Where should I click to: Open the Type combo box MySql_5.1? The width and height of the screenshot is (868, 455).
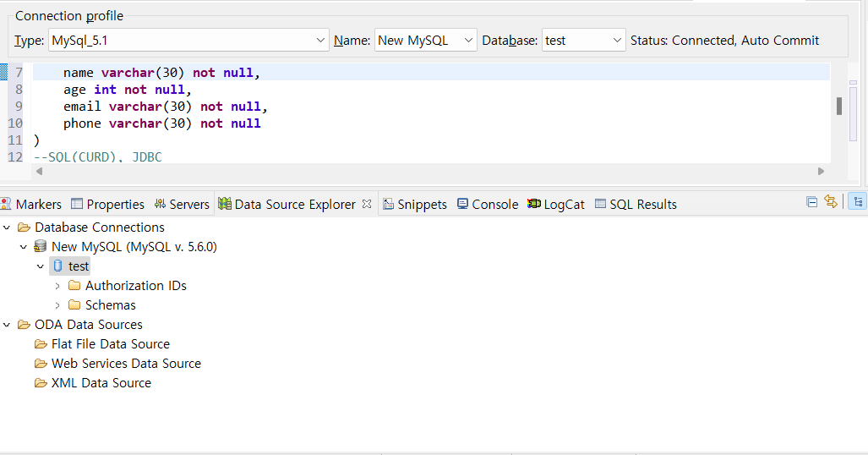point(188,41)
